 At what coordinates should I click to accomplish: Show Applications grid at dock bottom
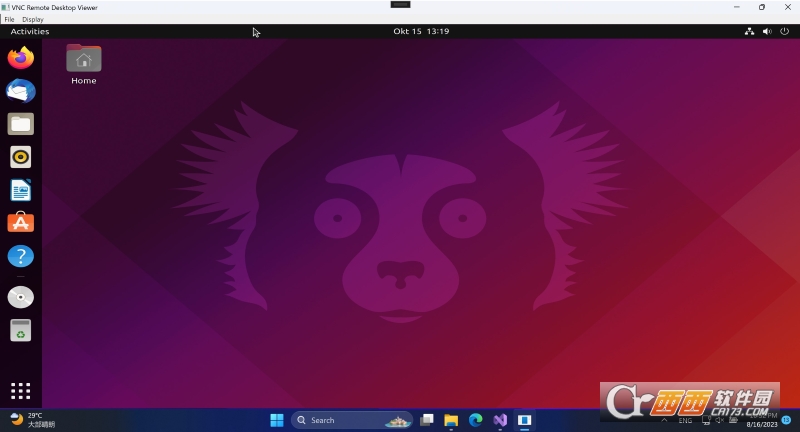tap(20, 391)
